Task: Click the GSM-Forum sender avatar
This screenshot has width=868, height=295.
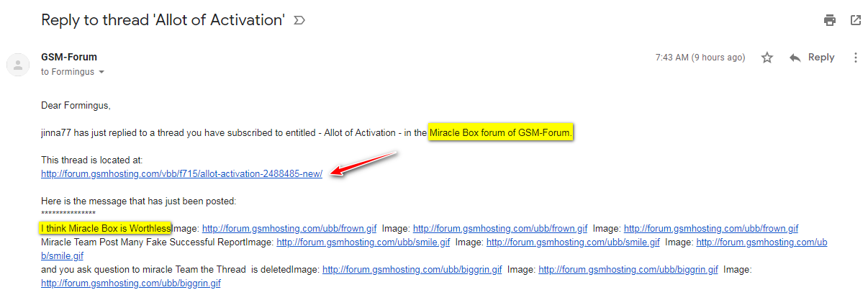Action: pyautogui.click(x=18, y=65)
